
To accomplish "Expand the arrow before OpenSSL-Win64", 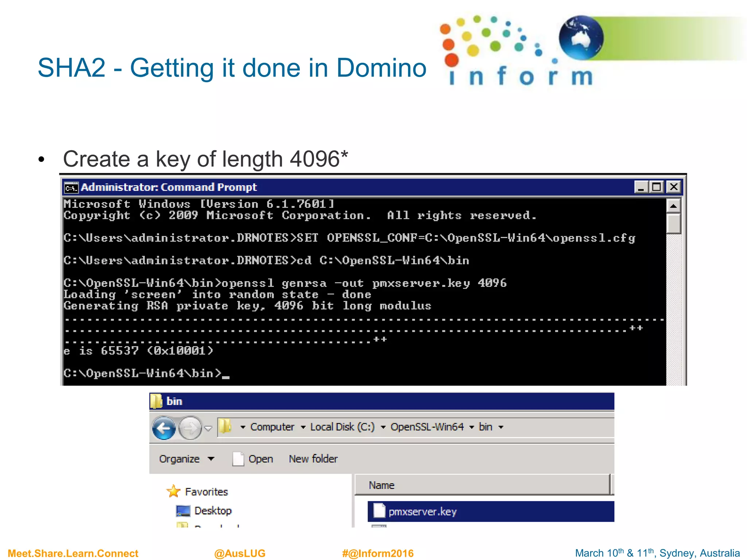I will tap(383, 427).
